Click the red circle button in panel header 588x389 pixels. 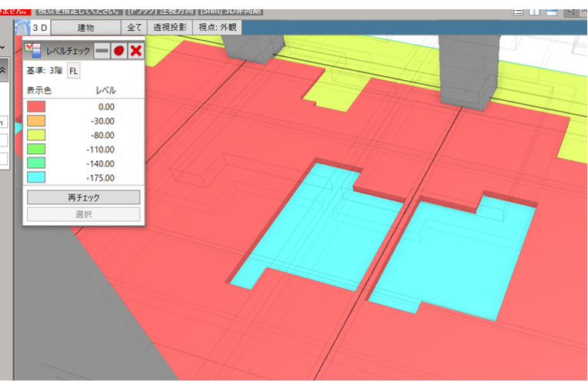(119, 51)
